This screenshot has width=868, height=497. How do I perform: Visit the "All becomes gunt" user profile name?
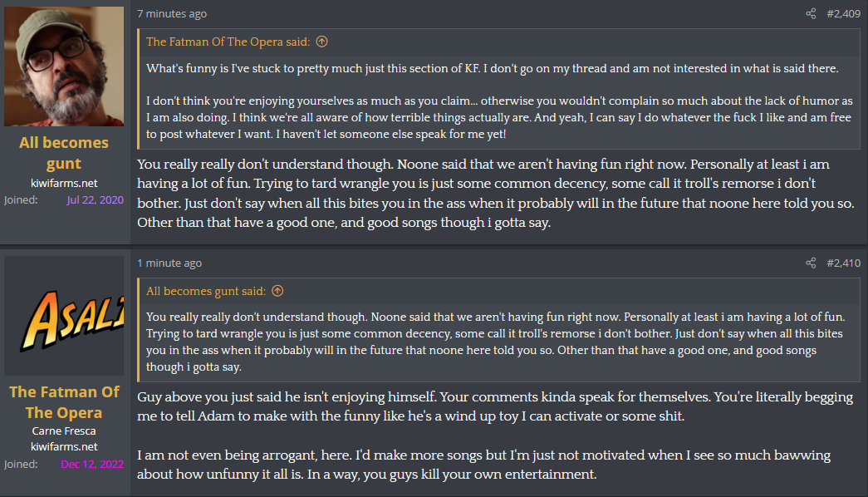(64, 153)
